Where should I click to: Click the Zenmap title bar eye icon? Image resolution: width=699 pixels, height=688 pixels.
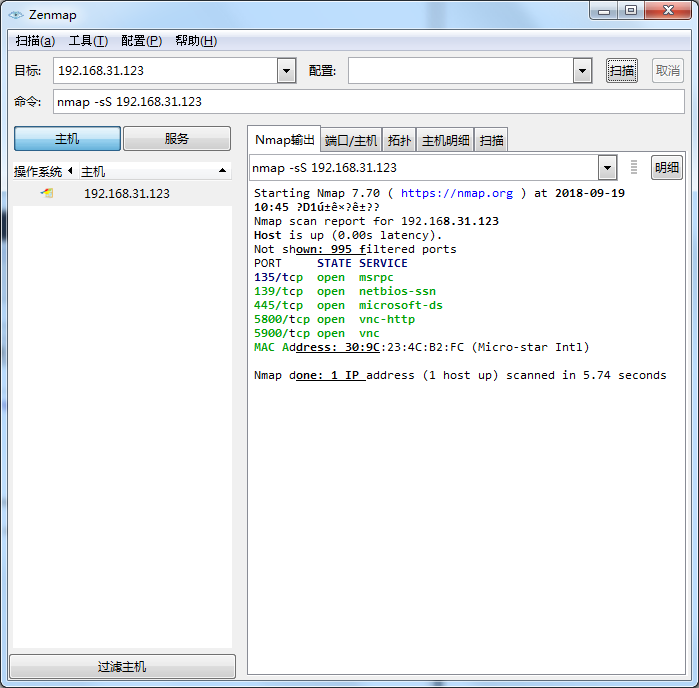pyautogui.click(x=16, y=15)
